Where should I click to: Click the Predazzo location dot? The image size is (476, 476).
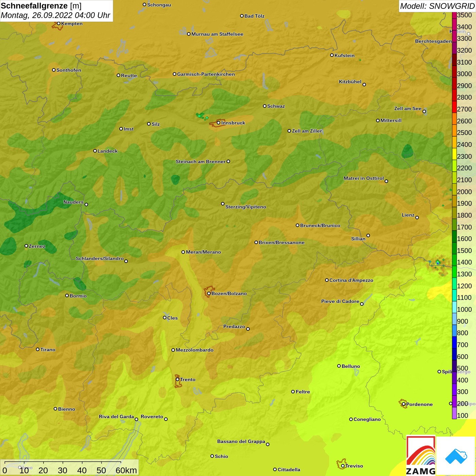(248, 329)
